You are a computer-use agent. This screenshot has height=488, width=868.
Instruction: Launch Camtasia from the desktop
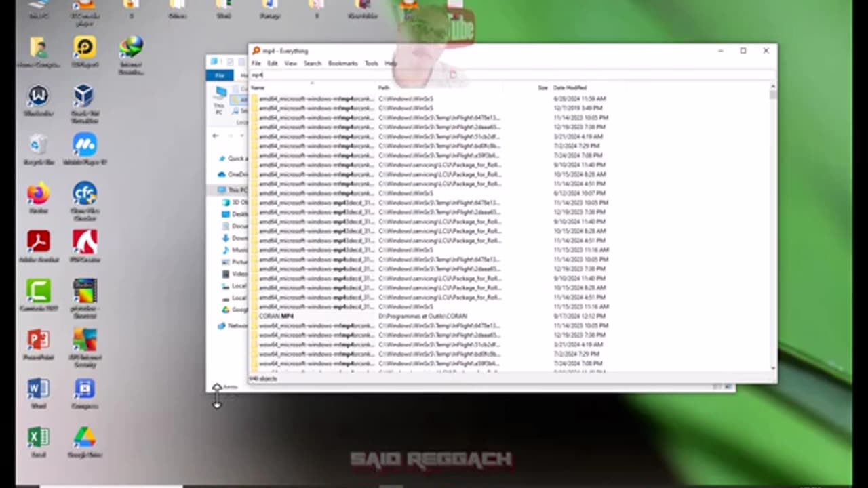pos(39,296)
